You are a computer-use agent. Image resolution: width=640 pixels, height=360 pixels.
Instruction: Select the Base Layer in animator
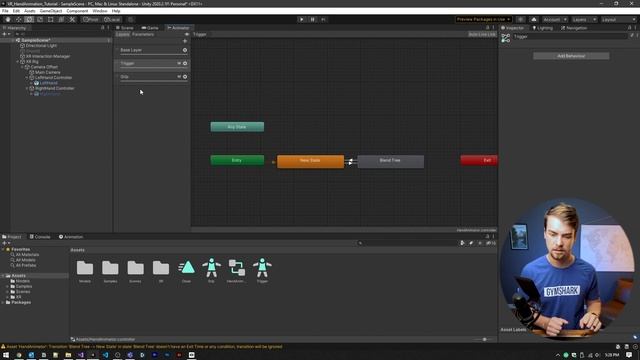[152, 50]
